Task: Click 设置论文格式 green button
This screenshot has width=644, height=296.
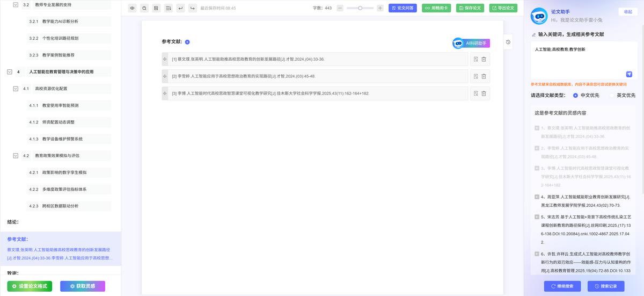Action: click(x=30, y=286)
